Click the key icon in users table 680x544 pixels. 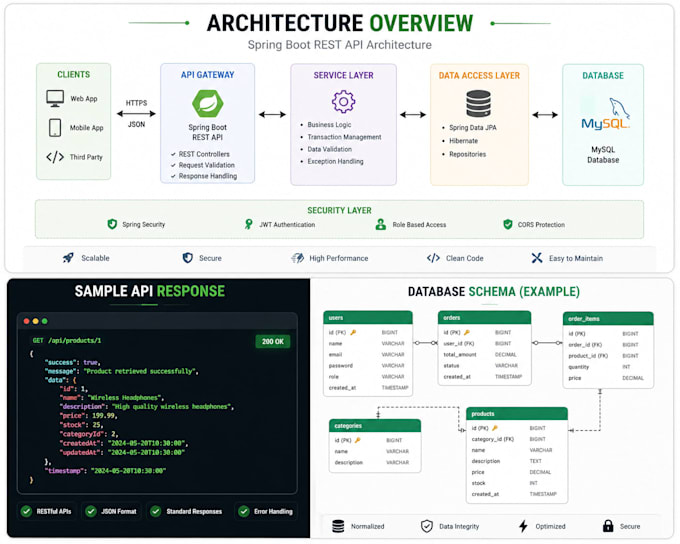pos(353,332)
